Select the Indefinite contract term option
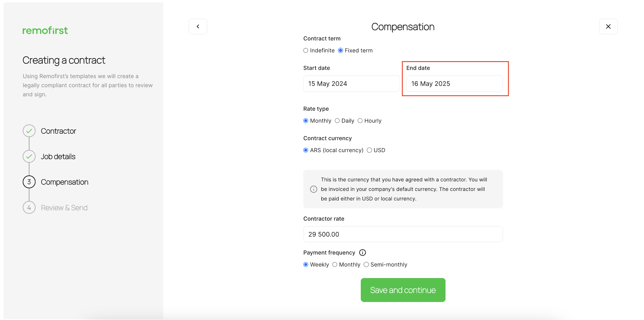This screenshot has width=644, height=320. click(306, 51)
